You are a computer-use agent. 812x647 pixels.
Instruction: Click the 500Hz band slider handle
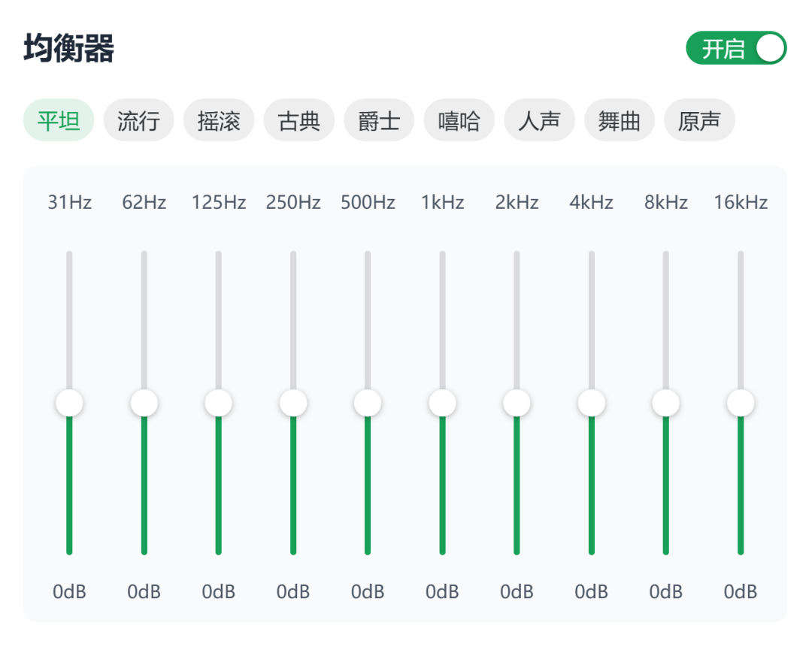(x=368, y=403)
